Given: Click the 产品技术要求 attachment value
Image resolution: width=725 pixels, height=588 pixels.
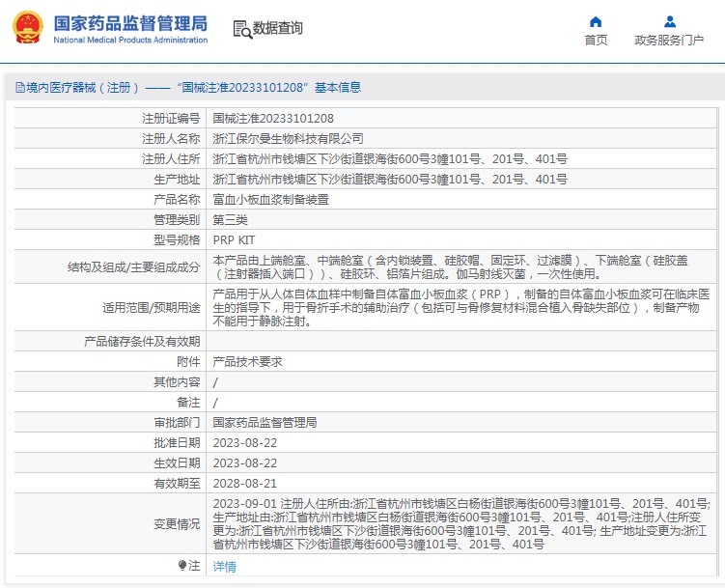Looking at the screenshot, I should point(247,362).
